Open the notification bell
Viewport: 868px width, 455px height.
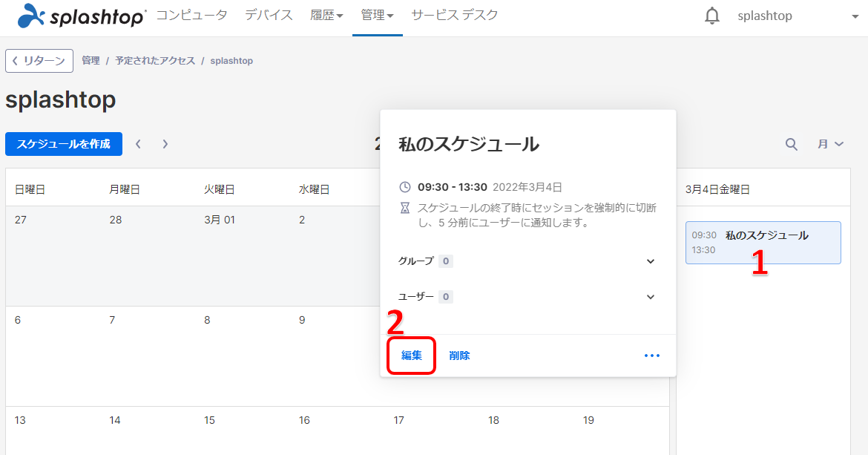[x=712, y=16]
